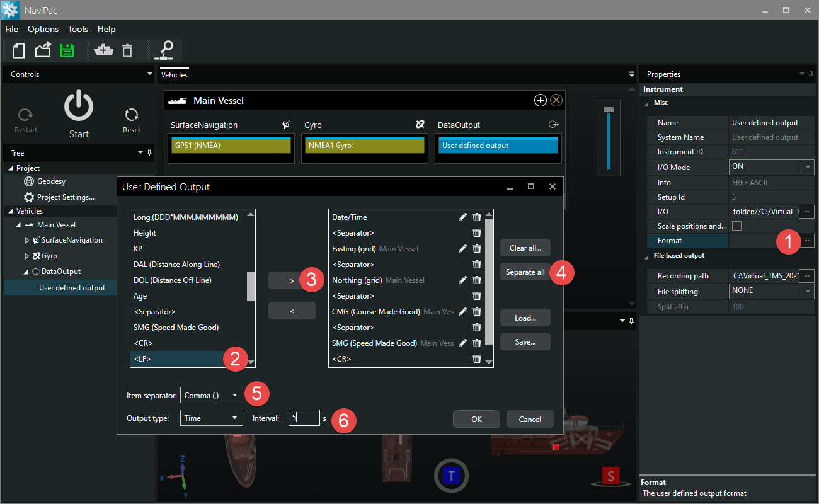Viewport: 819px width, 504px height.
Task: Click the remove item < button
Action: (292, 310)
